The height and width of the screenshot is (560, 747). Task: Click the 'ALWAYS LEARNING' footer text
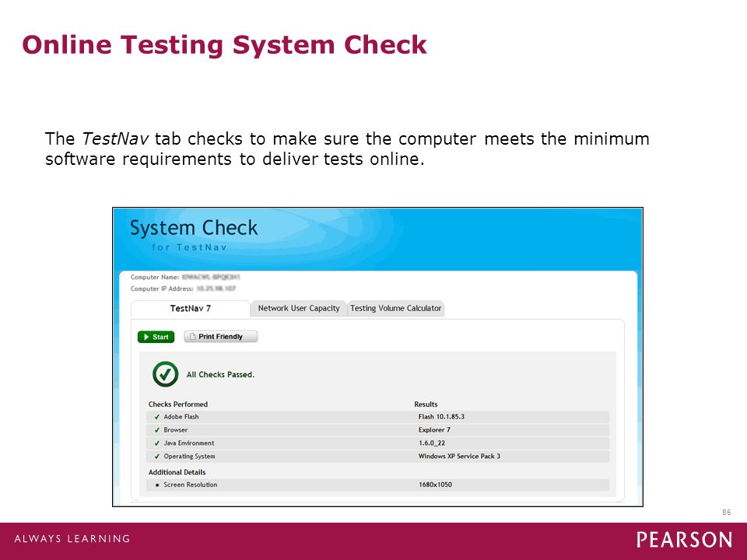click(72, 539)
